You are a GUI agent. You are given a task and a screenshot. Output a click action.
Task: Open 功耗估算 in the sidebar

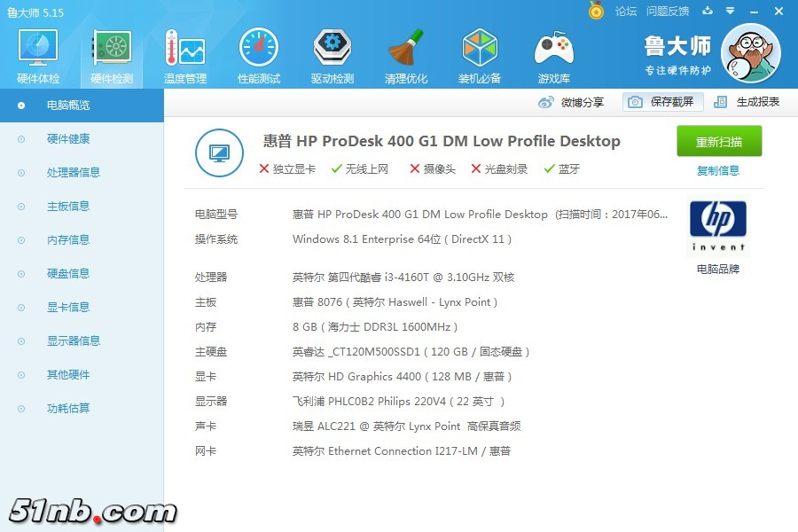coord(67,409)
